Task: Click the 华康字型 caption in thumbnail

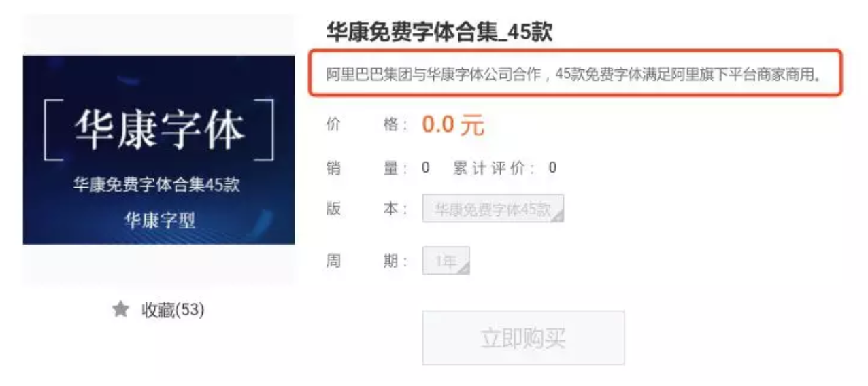Action: click(159, 220)
